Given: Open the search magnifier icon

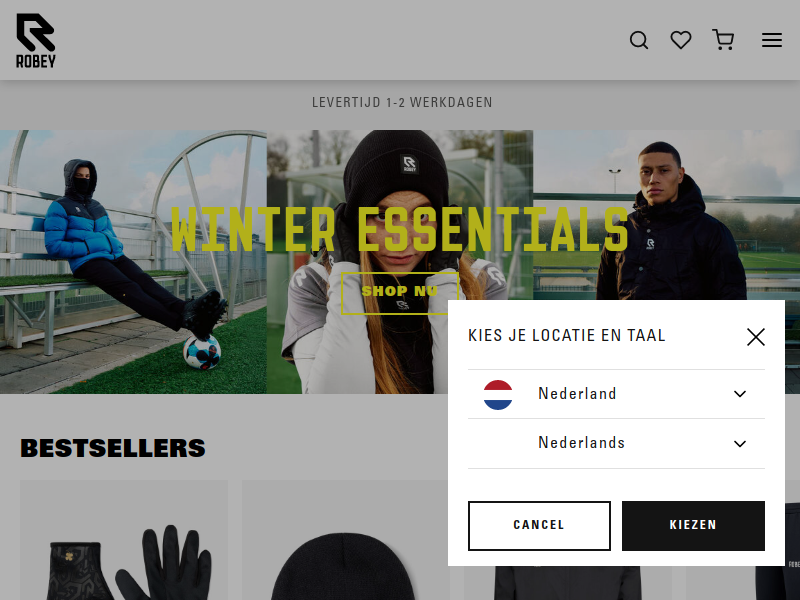Looking at the screenshot, I should [639, 40].
